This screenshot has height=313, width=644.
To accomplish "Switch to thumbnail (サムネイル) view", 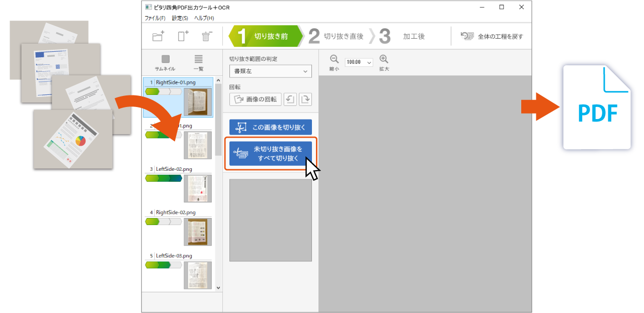I will (x=166, y=59).
